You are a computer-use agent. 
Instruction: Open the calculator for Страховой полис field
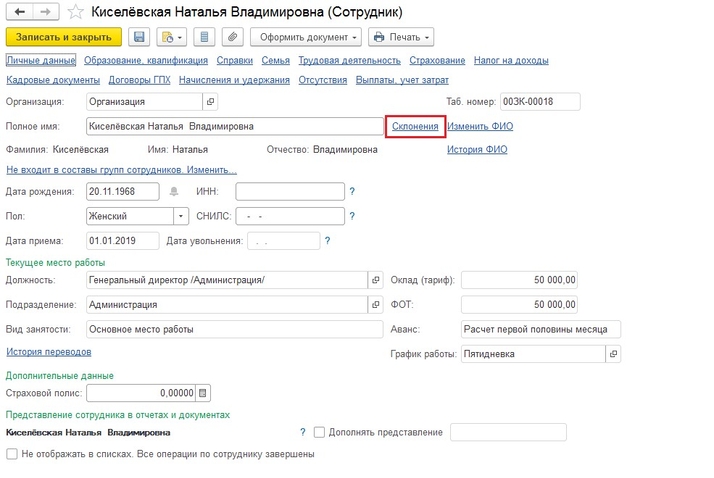pos(203,392)
